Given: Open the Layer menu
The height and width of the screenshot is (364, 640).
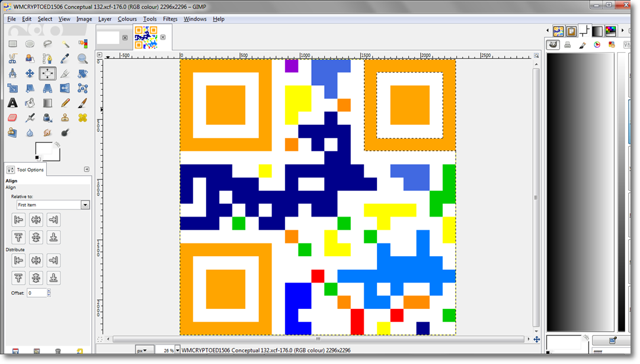Looking at the screenshot, I should [104, 19].
